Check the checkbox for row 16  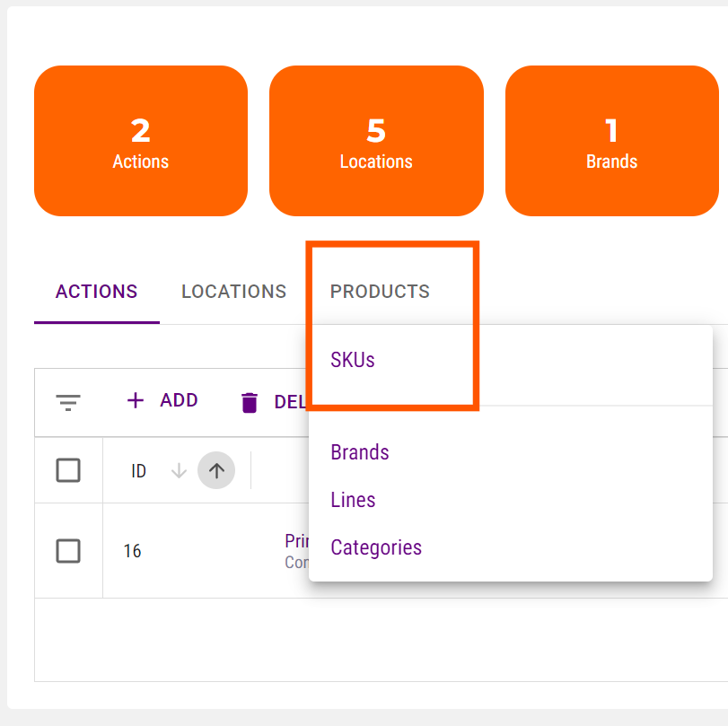click(x=68, y=551)
